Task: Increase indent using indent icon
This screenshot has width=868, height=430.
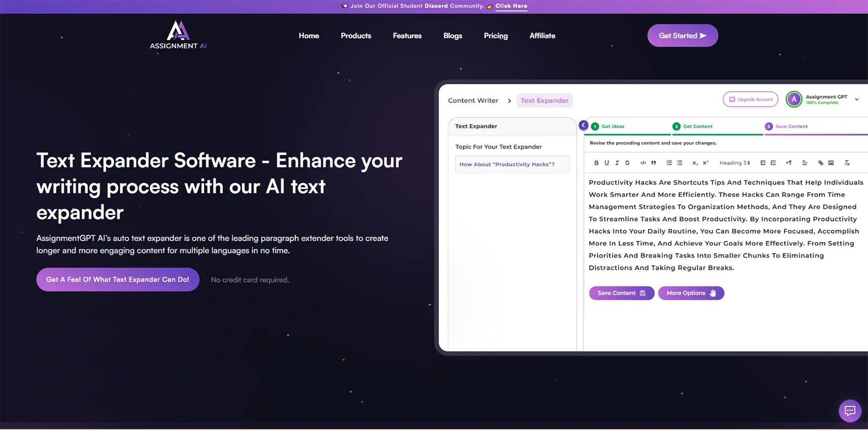Action: pos(773,163)
